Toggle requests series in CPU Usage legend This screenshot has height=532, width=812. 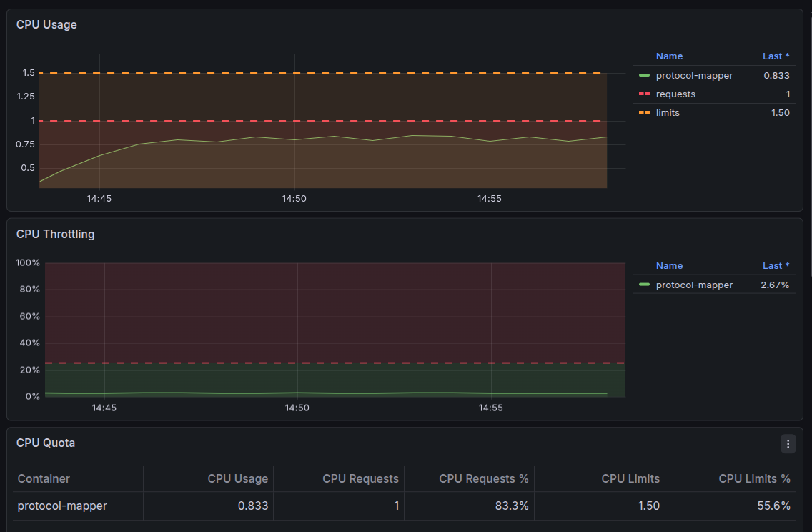[x=675, y=94]
